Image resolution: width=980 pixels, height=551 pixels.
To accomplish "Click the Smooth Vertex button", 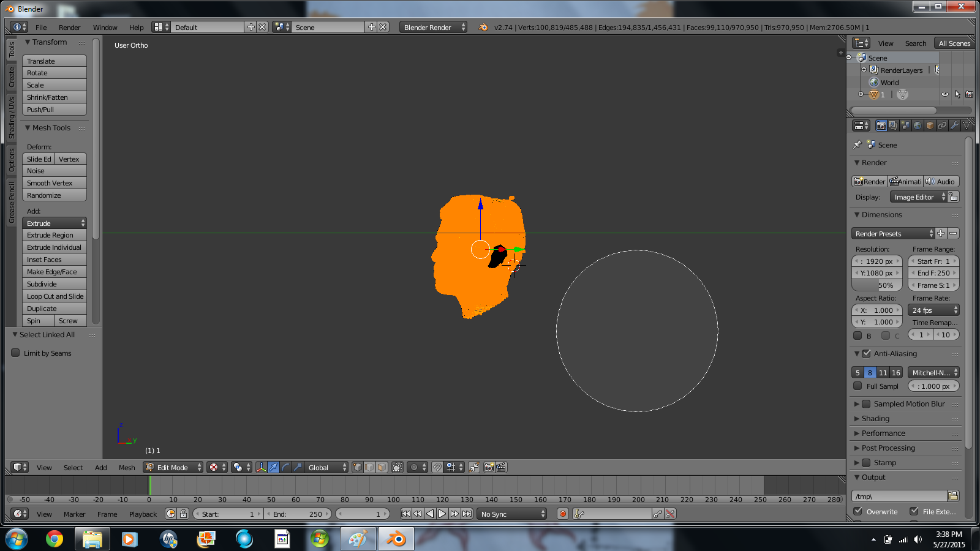I will point(55,183).
